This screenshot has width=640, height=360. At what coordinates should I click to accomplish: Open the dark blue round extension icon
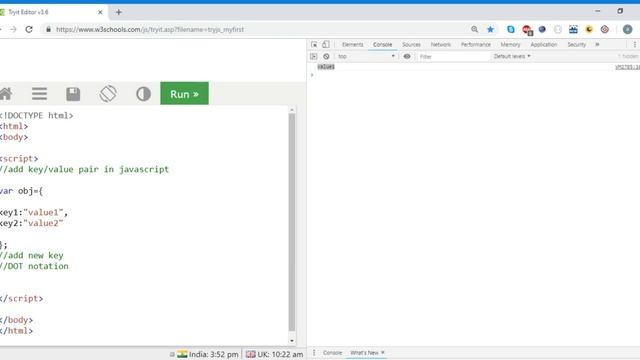542,29
